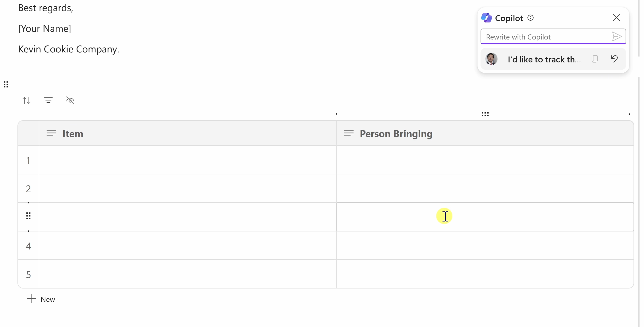Close the Copilot panel
This screenshot has width=644, height=327.
(x=616, y=17)
